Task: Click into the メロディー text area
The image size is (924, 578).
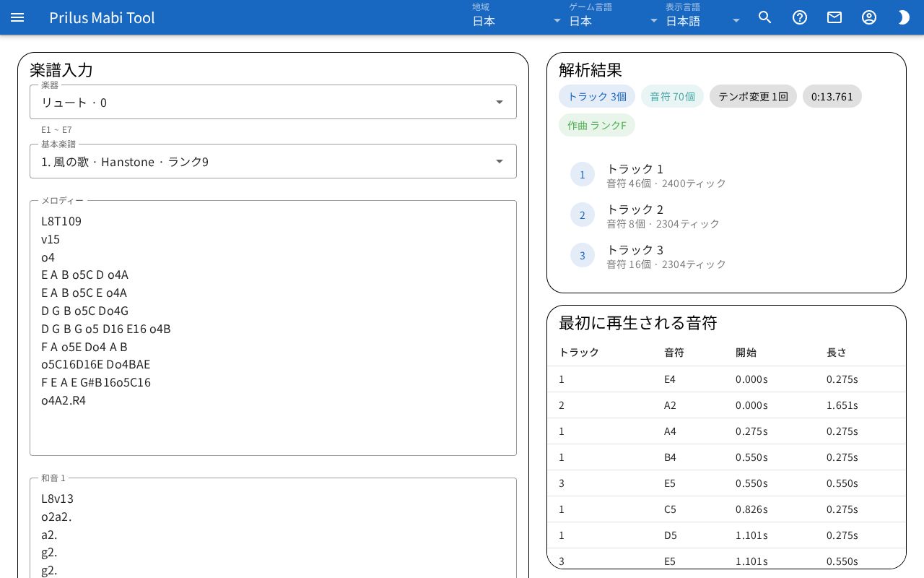Action: tap(273, 328)
